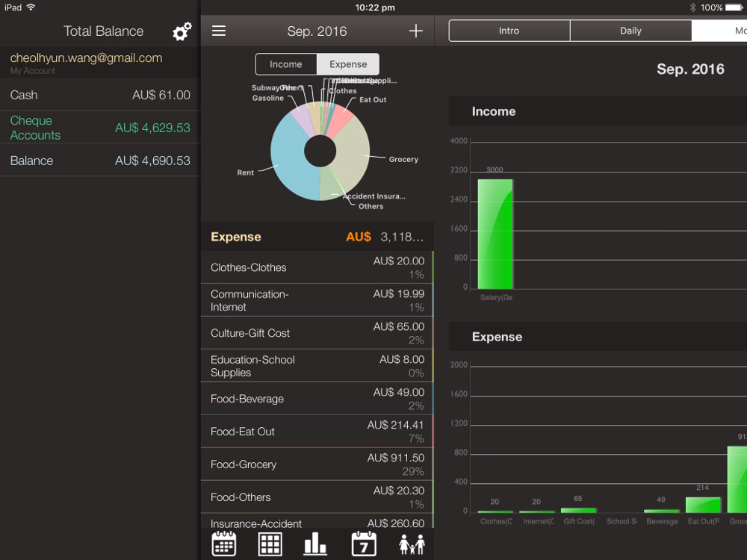Screen dimensions: 747x560
Task: Switch pie chart to Income
Action: click(x=286, y=64)
